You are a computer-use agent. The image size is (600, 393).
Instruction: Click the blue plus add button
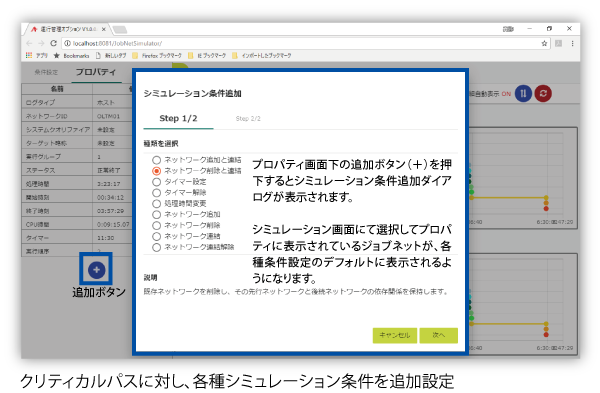(96, 269)
